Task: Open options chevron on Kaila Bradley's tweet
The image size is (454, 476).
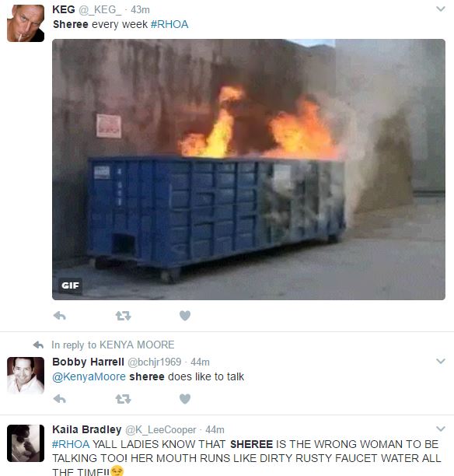Action: pyautogui.click(x=441, y=429)
